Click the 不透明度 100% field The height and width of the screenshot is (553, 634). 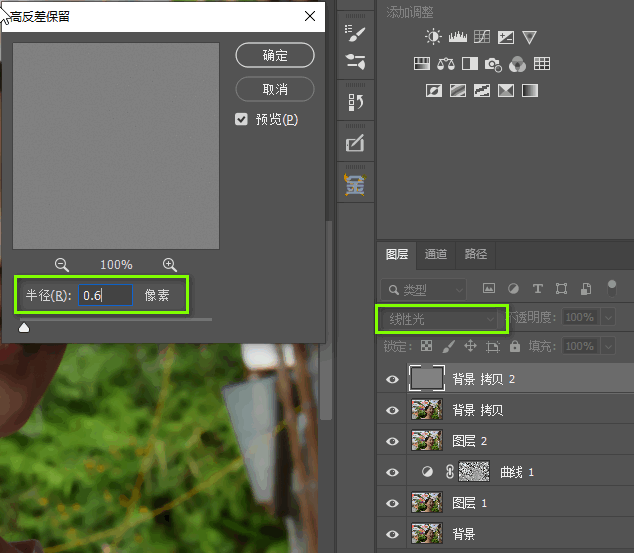[582, 317]
